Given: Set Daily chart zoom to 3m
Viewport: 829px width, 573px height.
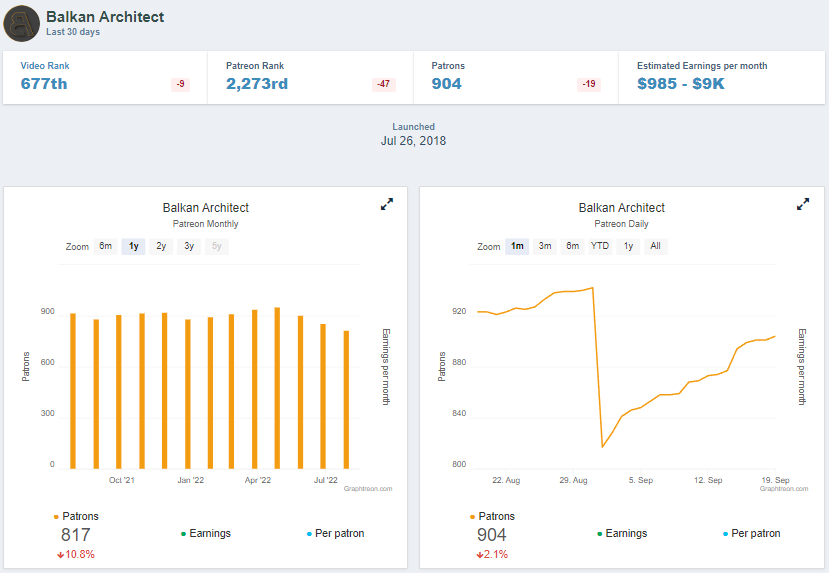Looking at the screenshot, I should click(x=545, y=246).
